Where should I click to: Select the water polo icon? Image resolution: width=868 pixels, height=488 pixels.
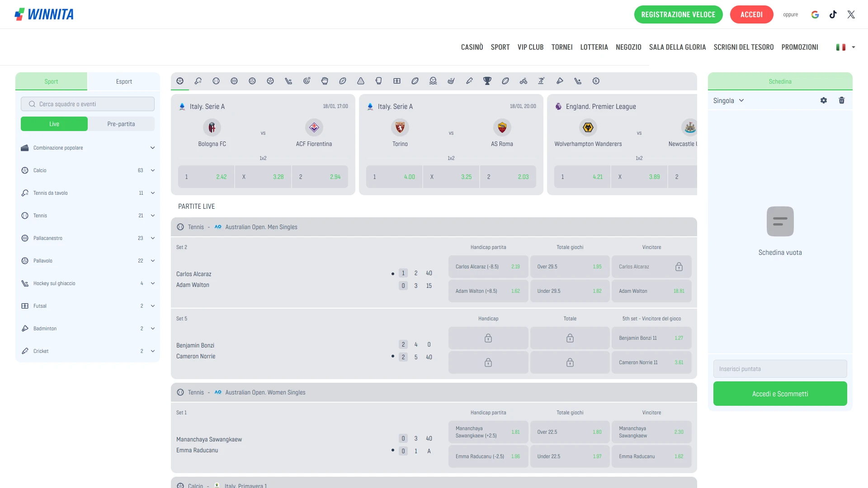(433, 81)
